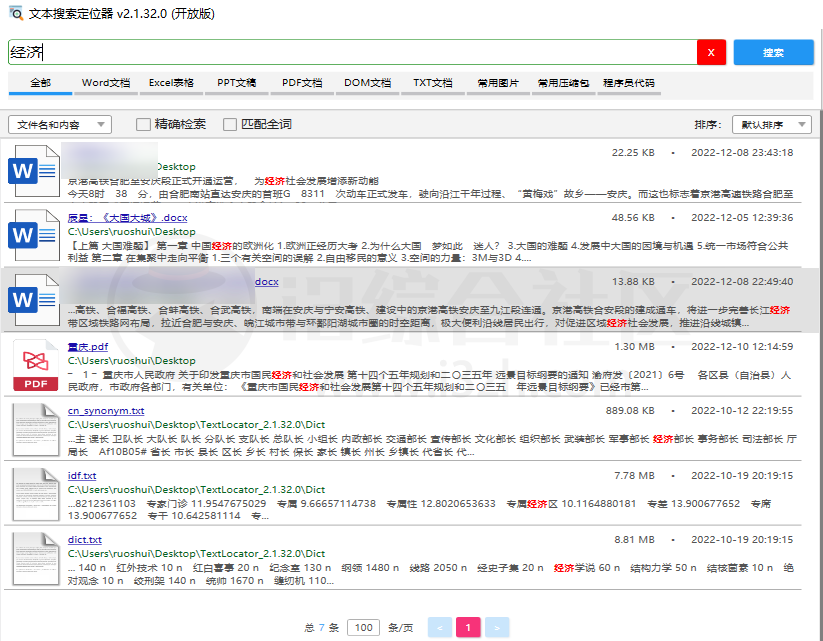
Task: Focus the search box containing 经济
Action: [352, 52]
